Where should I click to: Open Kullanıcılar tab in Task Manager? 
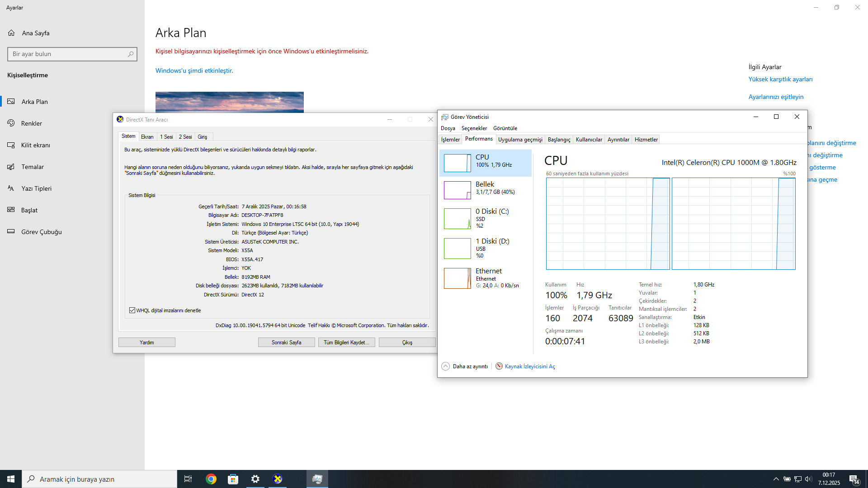589,140
